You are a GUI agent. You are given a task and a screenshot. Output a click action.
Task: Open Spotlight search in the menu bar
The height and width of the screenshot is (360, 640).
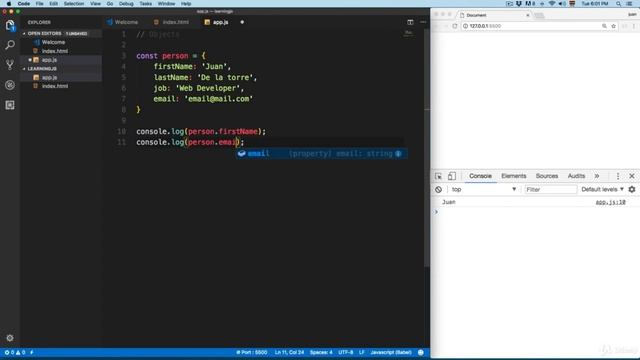pyautogui.click(x=619, y=4)
